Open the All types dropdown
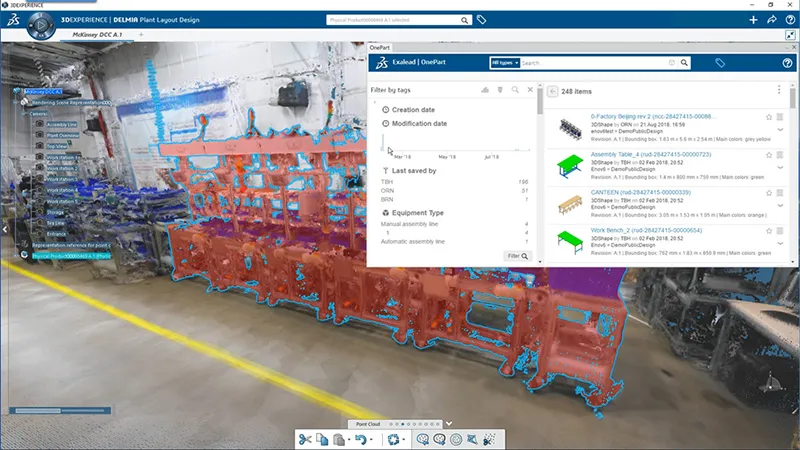Image resolution: width=800 pixels, height=450 pixels. [505, 63]
